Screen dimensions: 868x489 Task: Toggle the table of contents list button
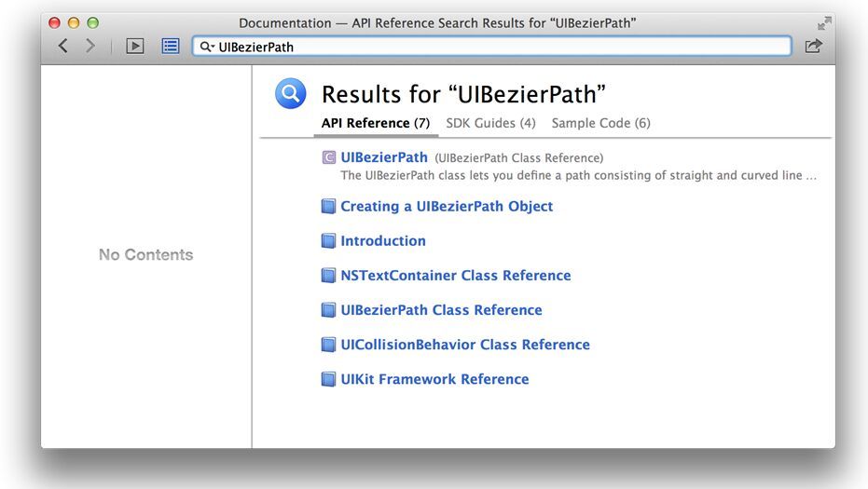pyautogui.click(x=171, y=46)
